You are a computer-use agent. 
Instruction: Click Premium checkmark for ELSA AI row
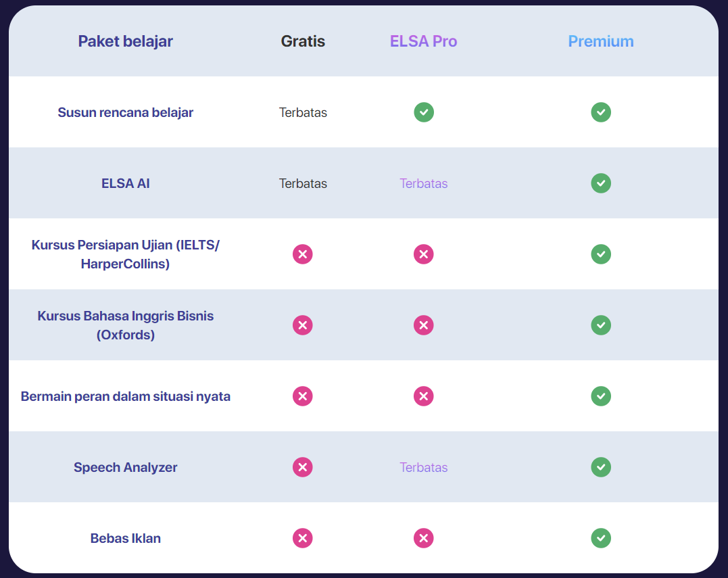click(x=601, y=183)
